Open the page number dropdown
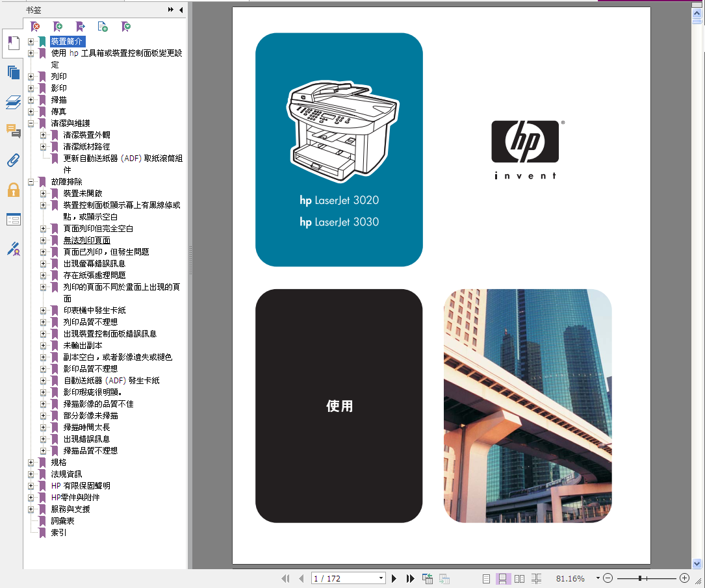The width and height of the screenshot is (705, 588). (381, 578)
